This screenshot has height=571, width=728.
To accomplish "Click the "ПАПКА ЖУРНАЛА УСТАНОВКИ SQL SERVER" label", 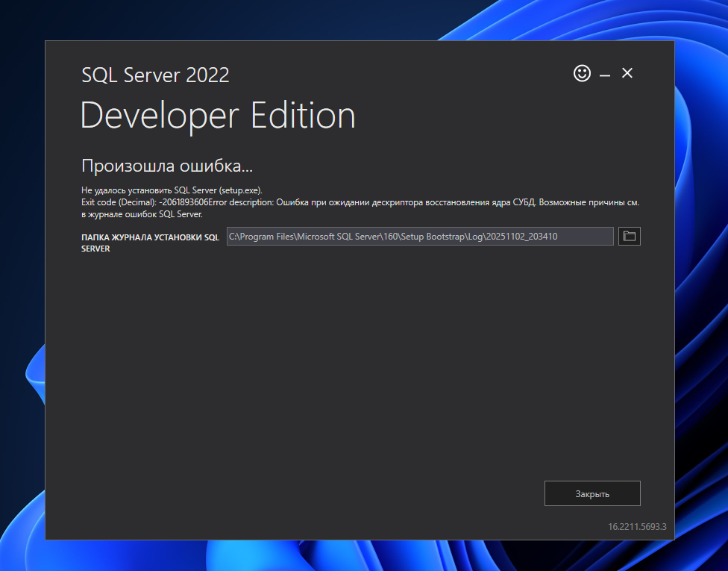I will tap(150, 243).
